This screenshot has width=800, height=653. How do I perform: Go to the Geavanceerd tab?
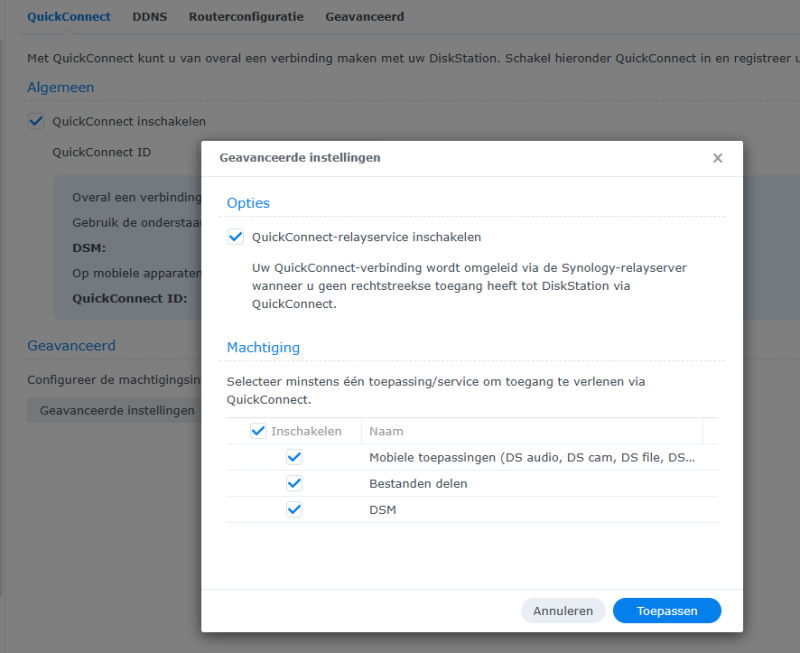click(364, 17)
